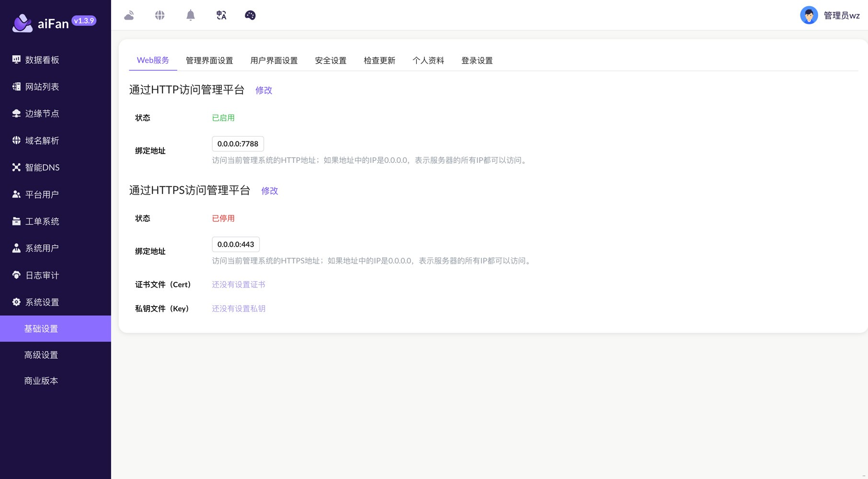
Task: Switch to the 安全设置 tab
Action: (x=331, y=60)
